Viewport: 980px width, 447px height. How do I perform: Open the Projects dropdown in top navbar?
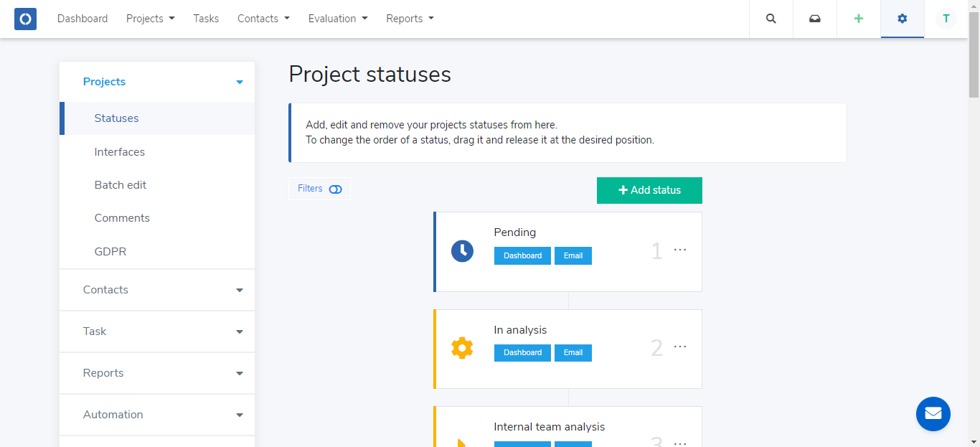151,19
